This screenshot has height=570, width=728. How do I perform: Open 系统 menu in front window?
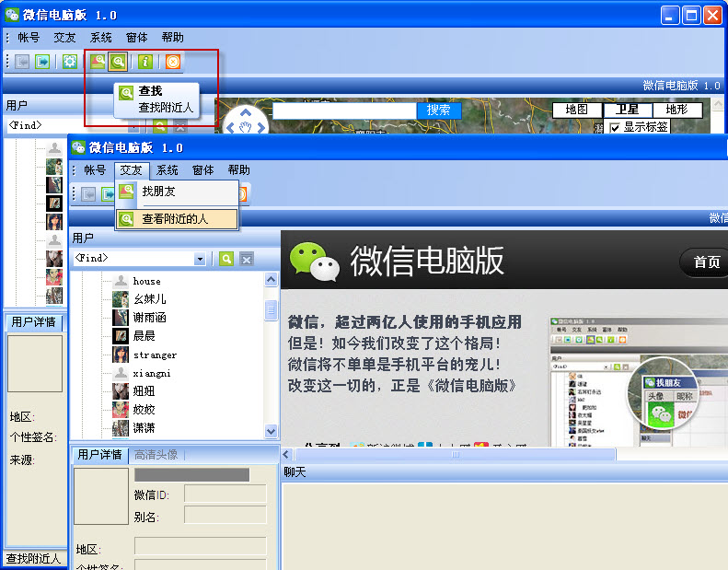[x=168, y=170]
